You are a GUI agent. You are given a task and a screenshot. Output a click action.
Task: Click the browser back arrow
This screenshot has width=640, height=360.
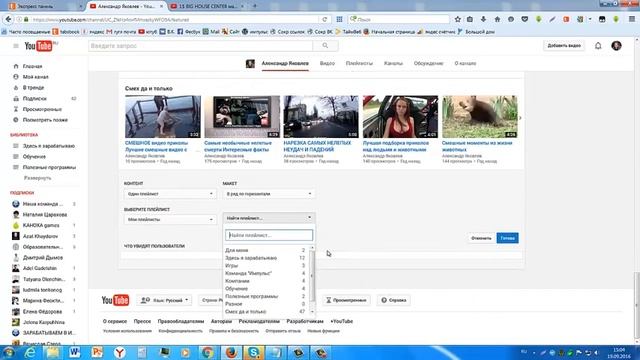click(x=8, y=19)
